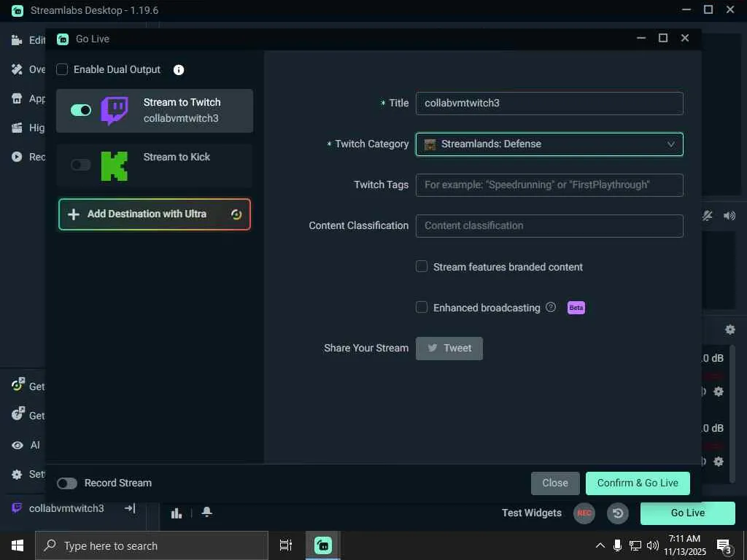Click the Streamlabs logo in Go Live title bar
The height and width of the screenshot is (560, 747).
63,39
